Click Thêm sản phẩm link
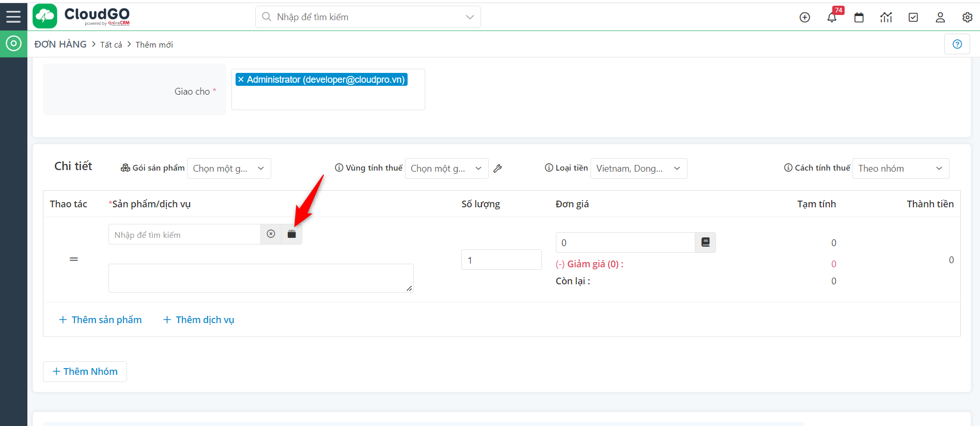This screenshot has width=980, height=426. pyautogui.click(x=100, y=320)
